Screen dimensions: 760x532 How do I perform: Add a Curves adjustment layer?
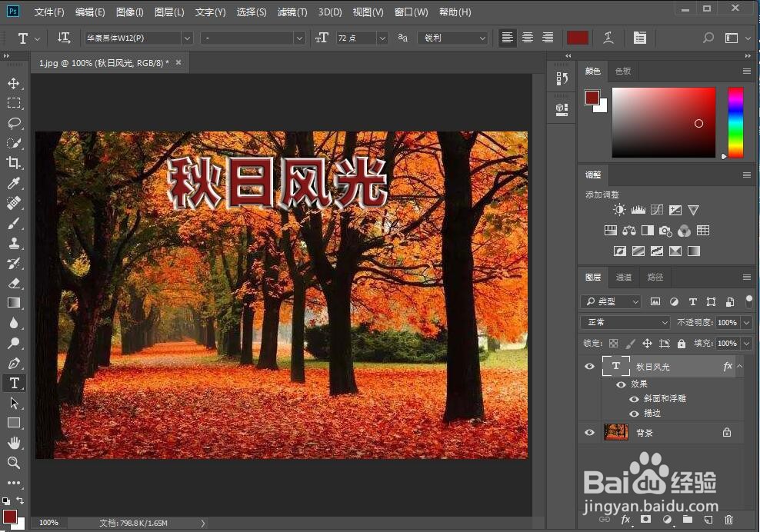[657, 210]
